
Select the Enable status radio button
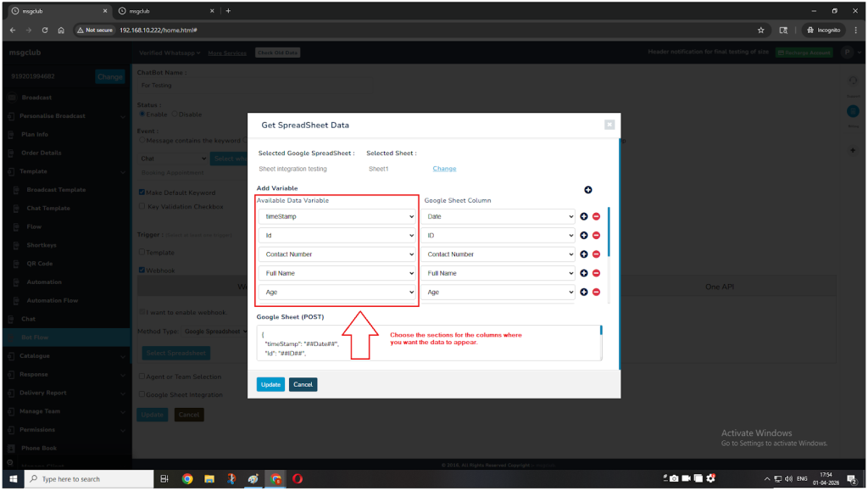click(142, 114)
